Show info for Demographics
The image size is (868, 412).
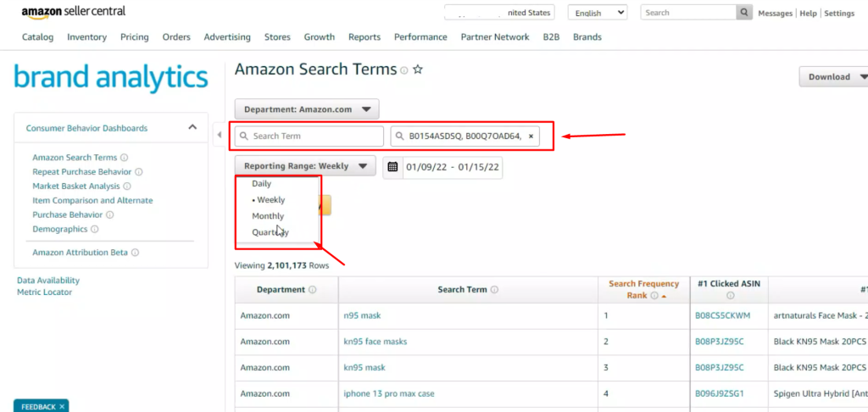pyautogui.click(x=95, y=229)
